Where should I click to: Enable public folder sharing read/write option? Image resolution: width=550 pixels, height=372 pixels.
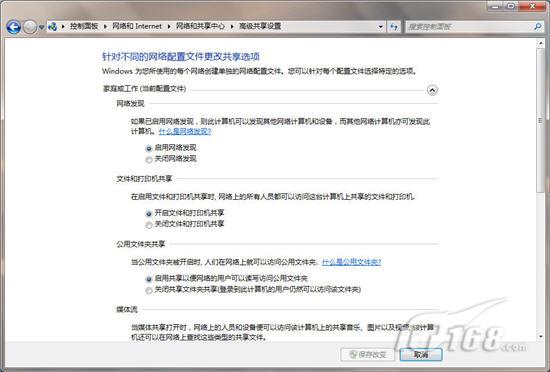point(149,279)
